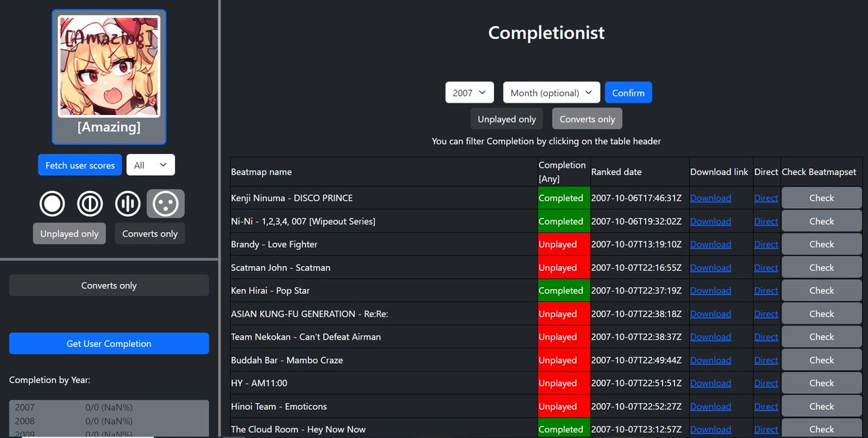Viewport: 868px width, 438px height.
Task: Open the All scores filter dropdown
Action: [x=150, y=166]
